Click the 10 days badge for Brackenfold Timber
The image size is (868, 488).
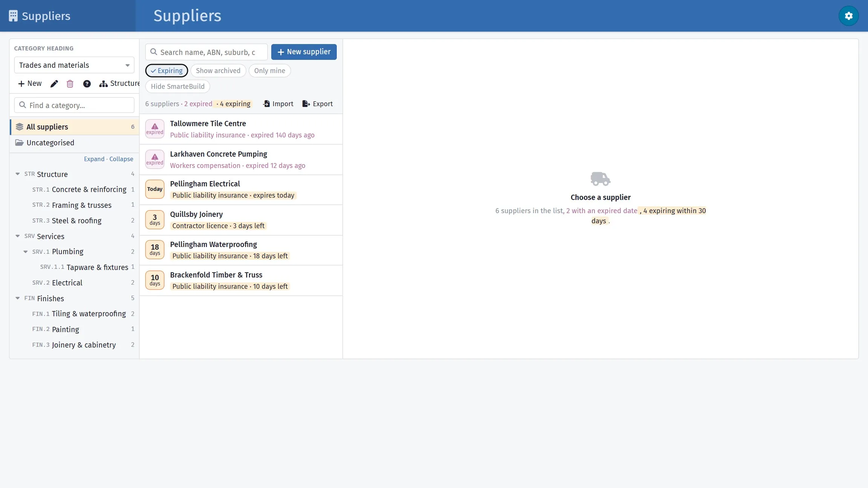coord(155,281)
